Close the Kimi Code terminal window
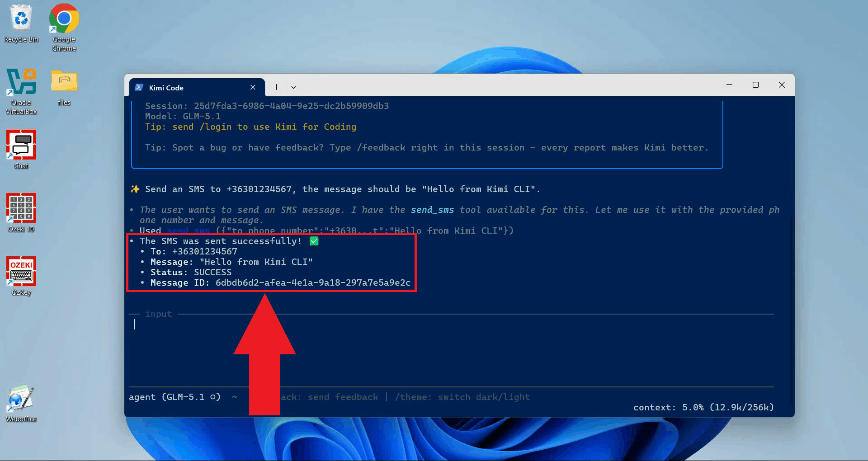 pyautogui.click(x=782, y=85)
